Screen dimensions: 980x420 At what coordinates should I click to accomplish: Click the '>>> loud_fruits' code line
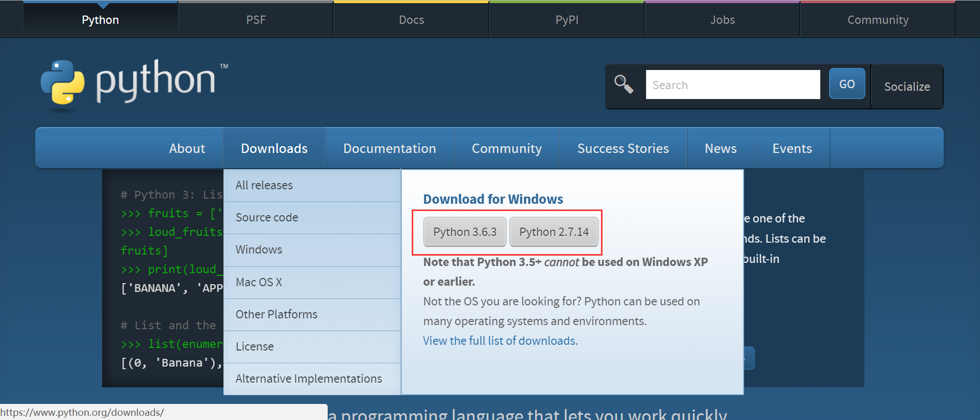coord(172,232)
